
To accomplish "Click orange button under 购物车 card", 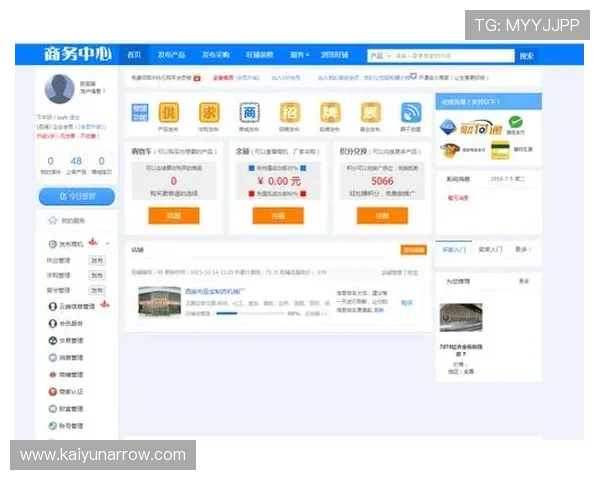I will [174, 216].
